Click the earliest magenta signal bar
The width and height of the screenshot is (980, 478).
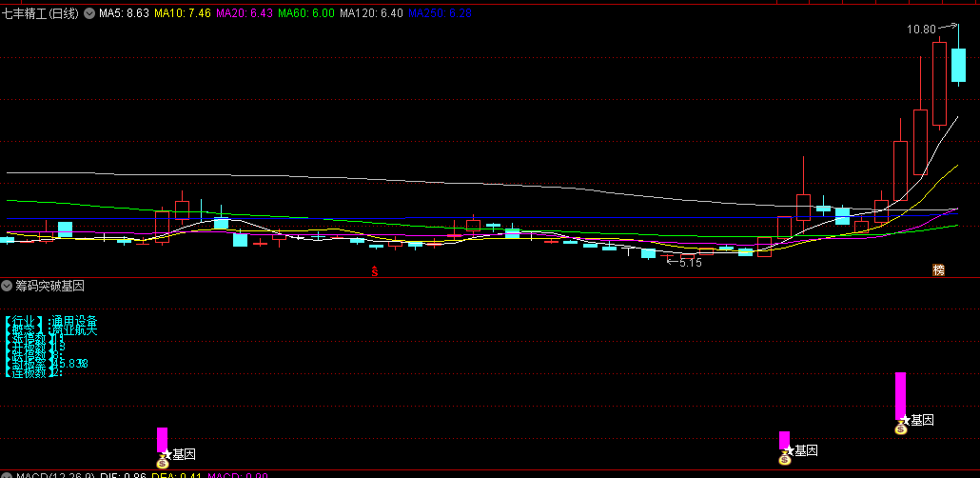click(x=162, y=440)
